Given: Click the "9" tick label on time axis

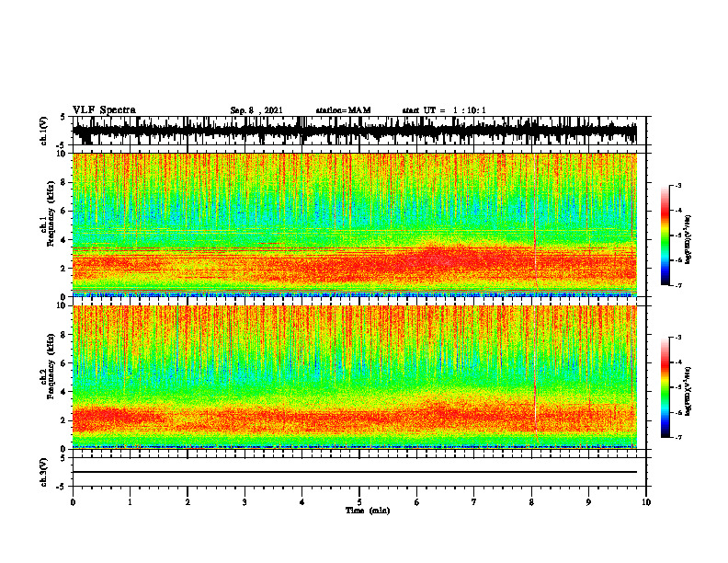Looking at the screenshot, I should [x=588, y=502].
